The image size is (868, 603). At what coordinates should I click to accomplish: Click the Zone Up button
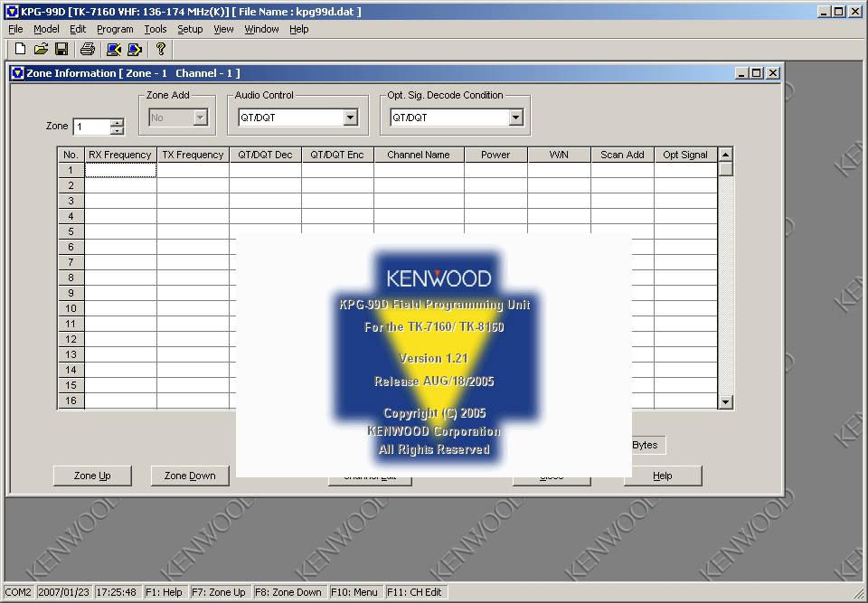[x=92, y=476]
